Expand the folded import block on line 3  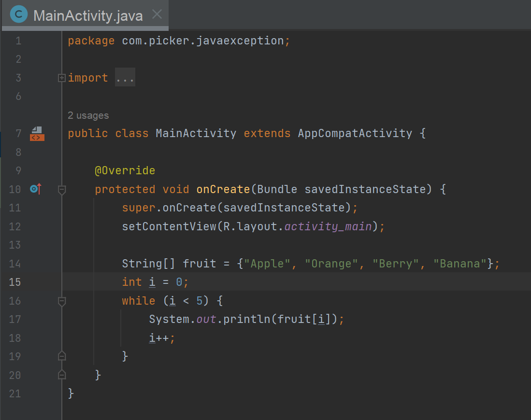tap(62, 78)
